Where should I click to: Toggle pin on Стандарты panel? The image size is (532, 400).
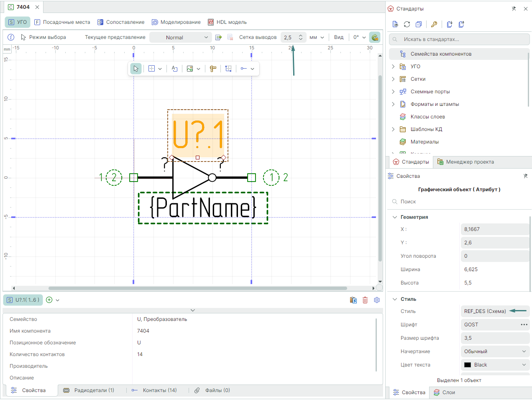coord(514,9)
